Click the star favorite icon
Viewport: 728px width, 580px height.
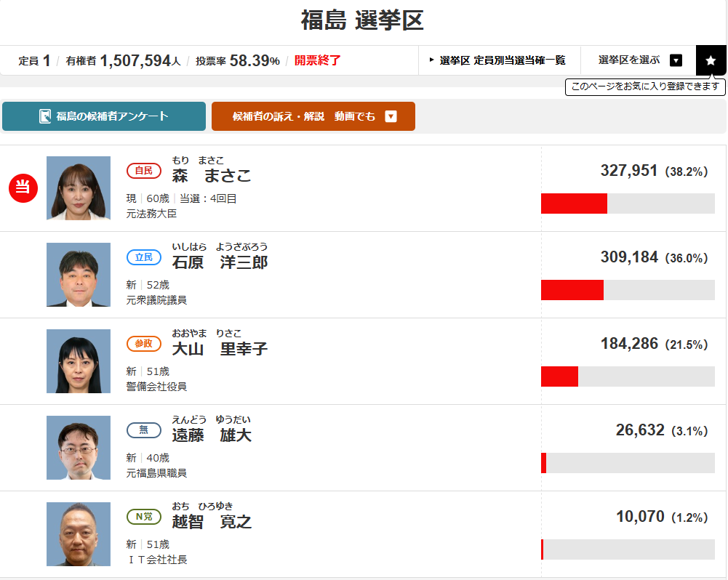click(x=711, y=60)
